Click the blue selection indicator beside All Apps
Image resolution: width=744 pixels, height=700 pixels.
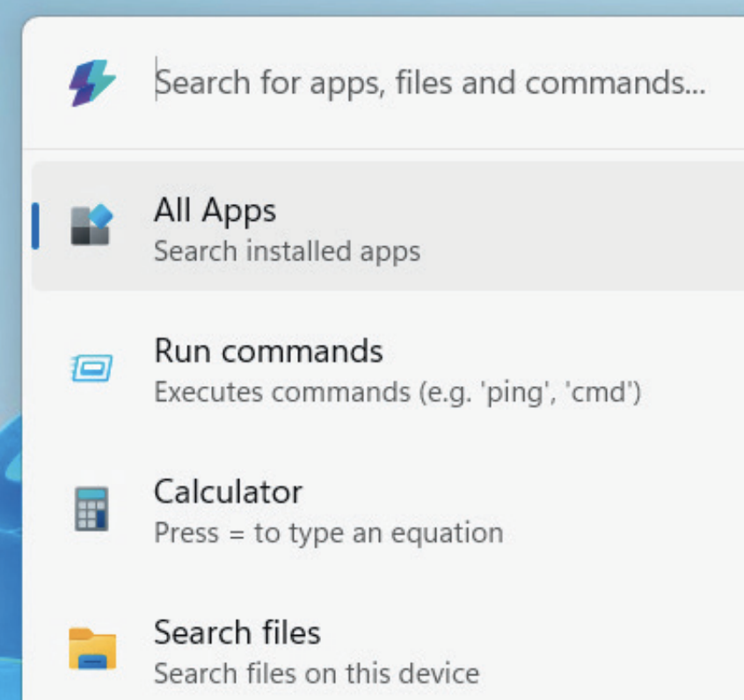point(35,225)
